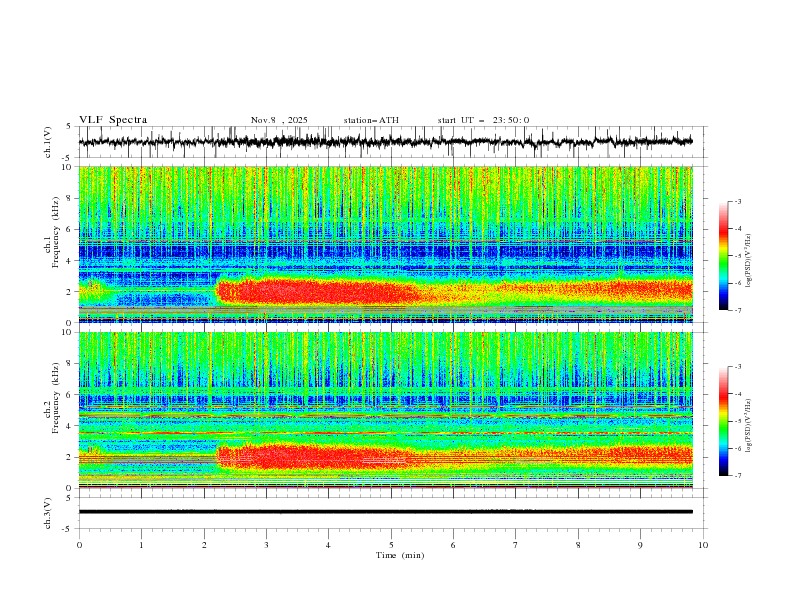Click the time axis tick label '9'
This screenshot has width=792, height=612.
[x=640, y=545]
